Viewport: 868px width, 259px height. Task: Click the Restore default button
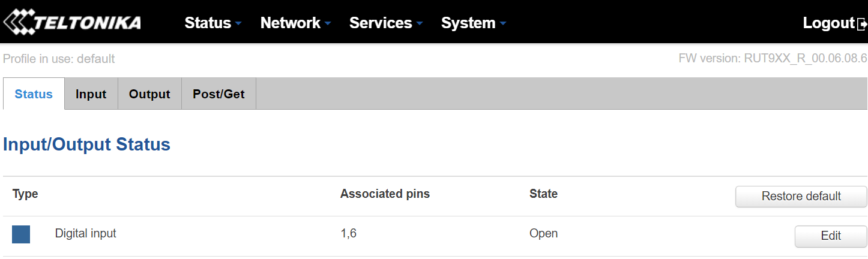(x=801, y=196)
